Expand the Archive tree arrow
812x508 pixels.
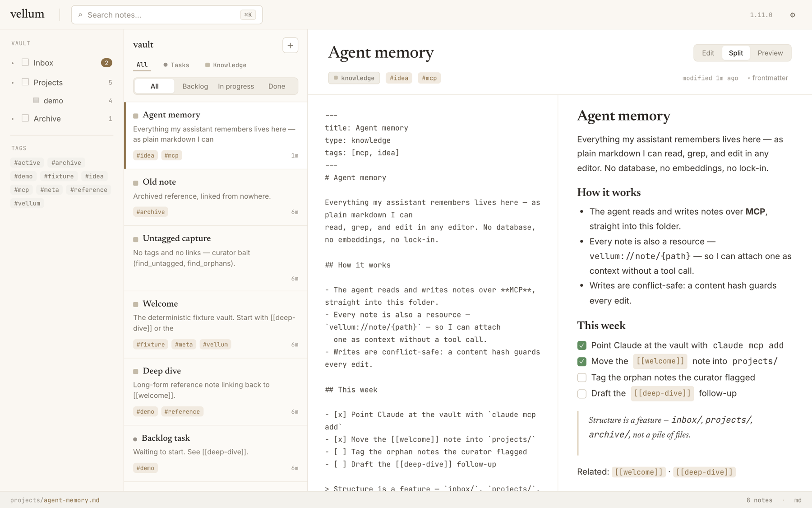(13, 119)
